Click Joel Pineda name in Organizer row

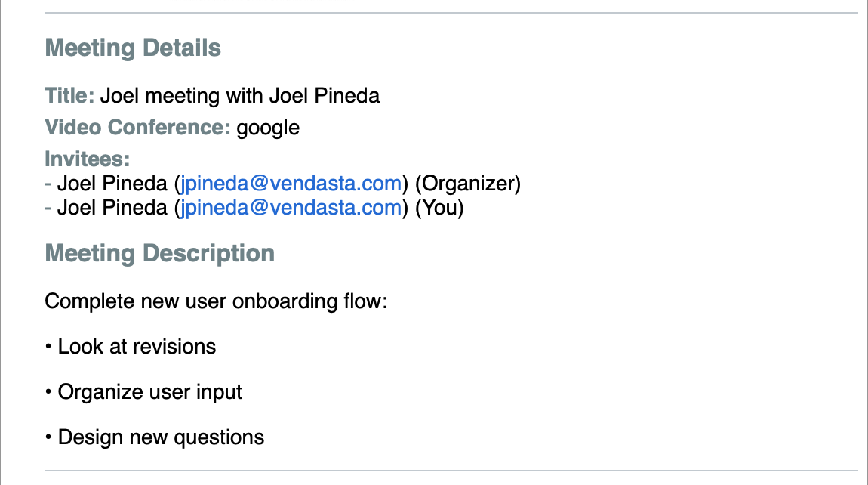(x=112, y=184)
